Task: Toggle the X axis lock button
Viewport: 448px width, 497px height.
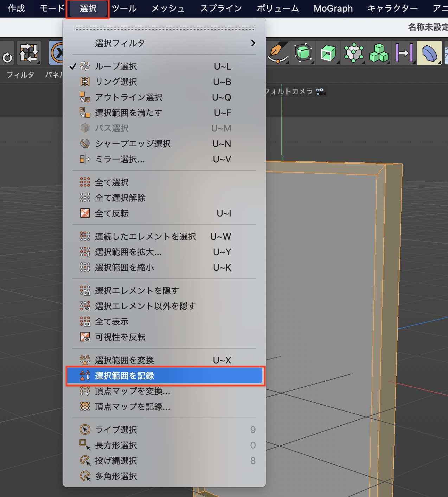Action: pos(56,53)
